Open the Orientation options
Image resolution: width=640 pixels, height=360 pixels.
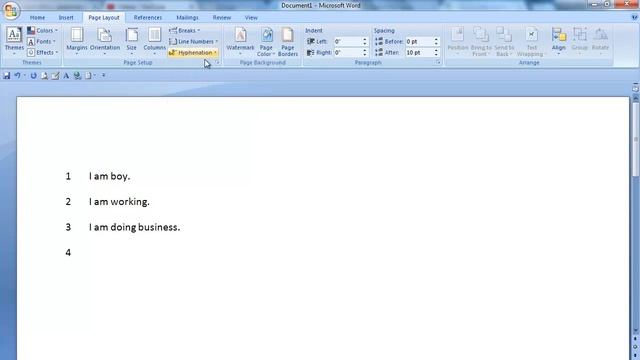coord(104,41)
